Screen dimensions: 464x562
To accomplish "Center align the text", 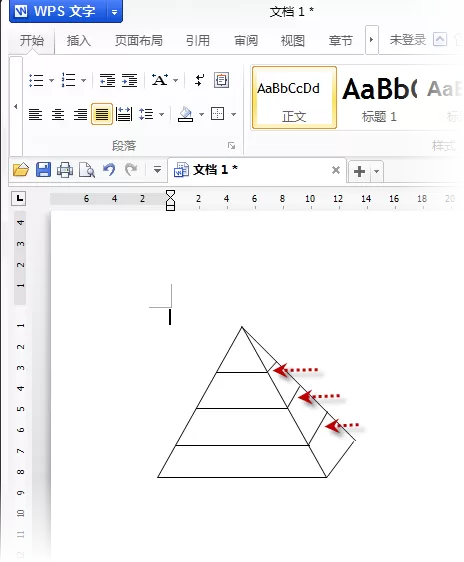I will (x=58, y=115).
